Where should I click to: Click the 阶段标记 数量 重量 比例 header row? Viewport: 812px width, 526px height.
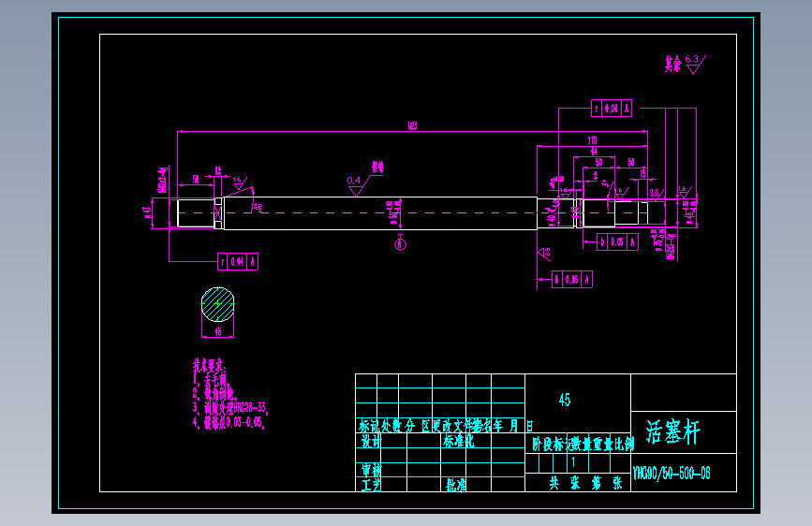pos(583,445)
